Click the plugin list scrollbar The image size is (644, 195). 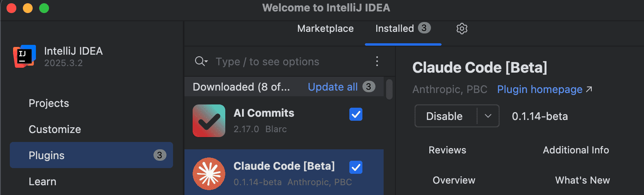(389, 89)
